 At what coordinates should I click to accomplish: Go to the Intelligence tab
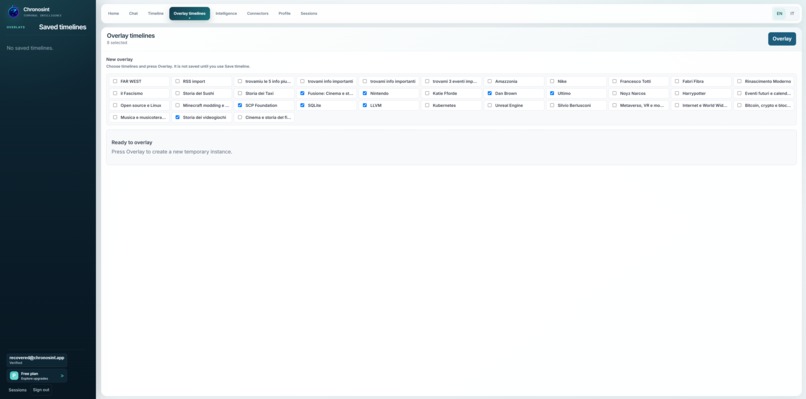point(226,13)
